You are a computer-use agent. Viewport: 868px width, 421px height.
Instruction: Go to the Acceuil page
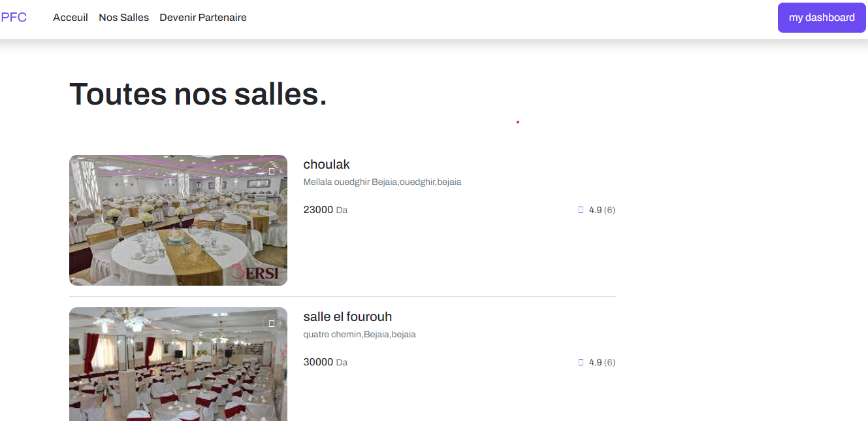(x=71, y=18)
